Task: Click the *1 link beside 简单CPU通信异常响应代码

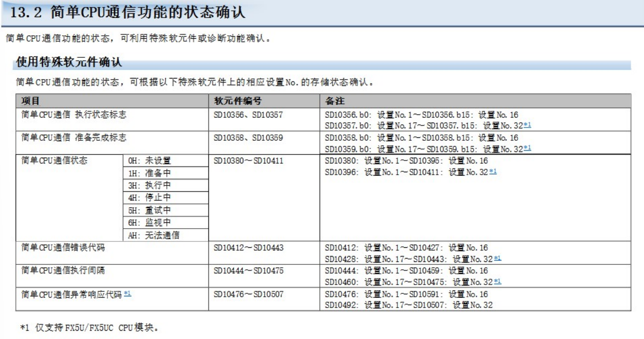Action: coord(128,294)
